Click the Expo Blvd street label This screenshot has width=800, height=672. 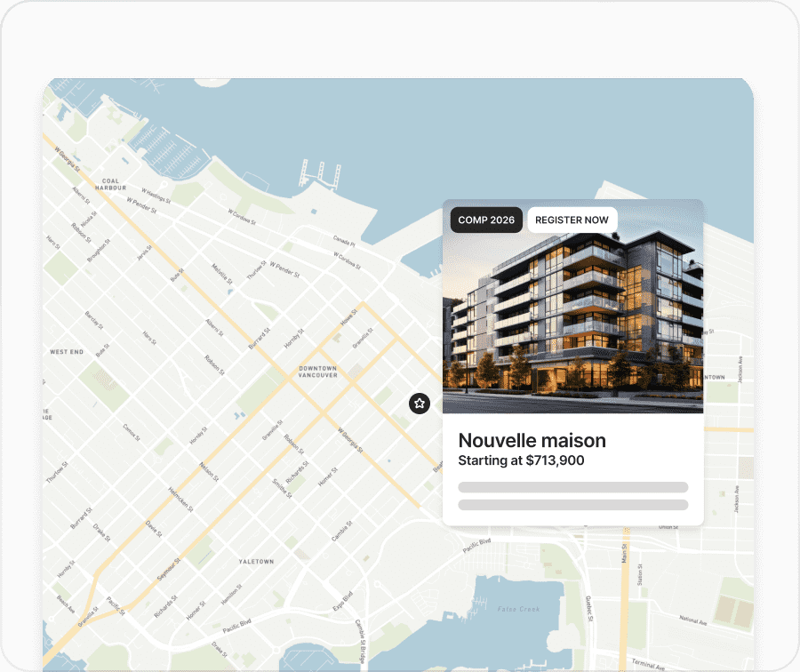coord(343,601)
